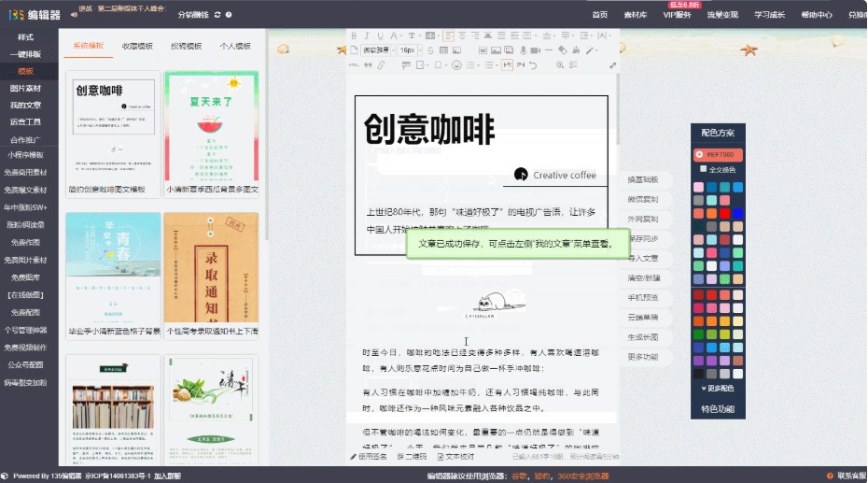Open the font color dropdown arrow
The image size is (868, 483).
coord(401,36)
